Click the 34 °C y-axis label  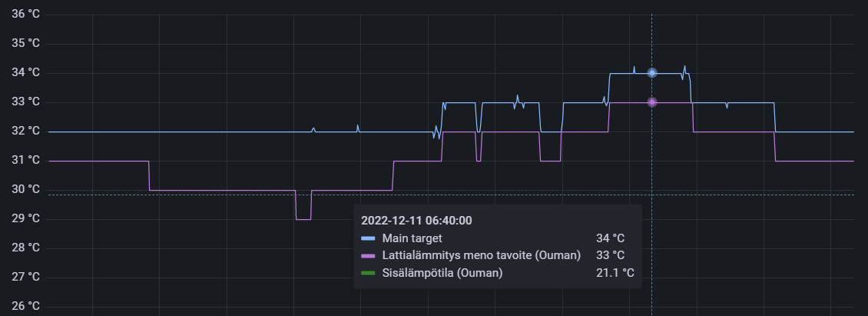click(x=25, y=72)
